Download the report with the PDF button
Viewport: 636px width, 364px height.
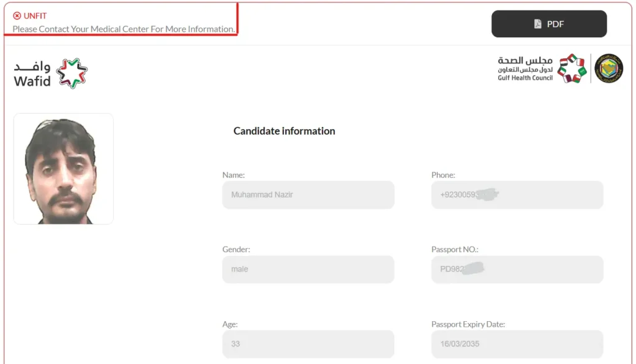pyautogui.click(x=549, y=24)
